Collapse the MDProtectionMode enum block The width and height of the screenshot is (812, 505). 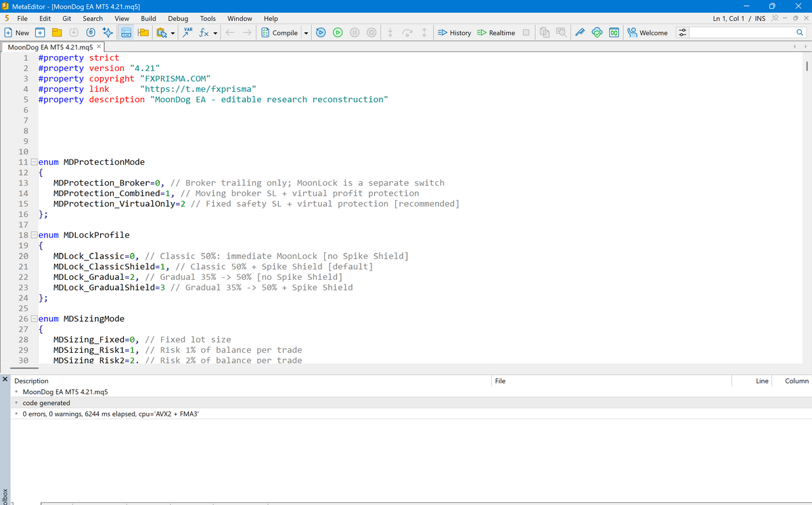(34, 162)
